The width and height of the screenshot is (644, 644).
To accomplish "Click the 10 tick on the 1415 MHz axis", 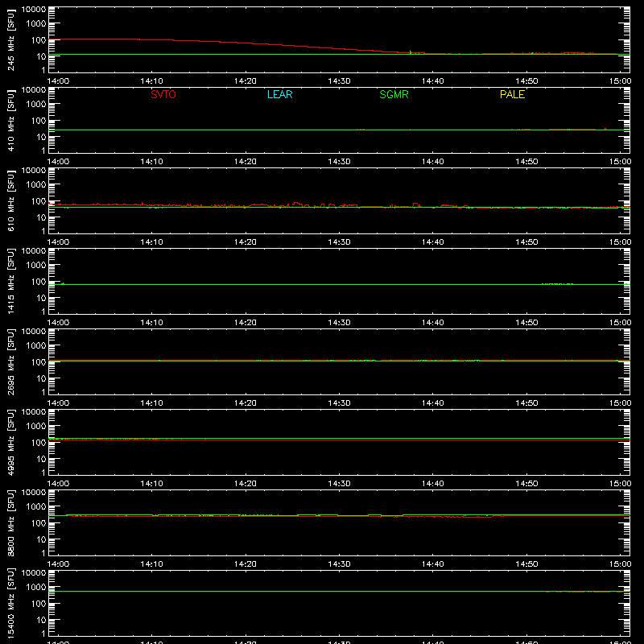I will [41, 298].
